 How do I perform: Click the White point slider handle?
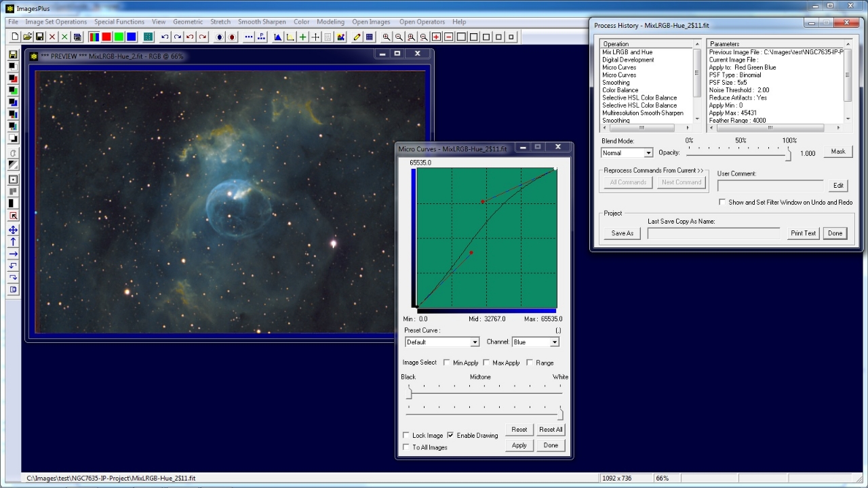pyautogui.click(x=560, y=413)
